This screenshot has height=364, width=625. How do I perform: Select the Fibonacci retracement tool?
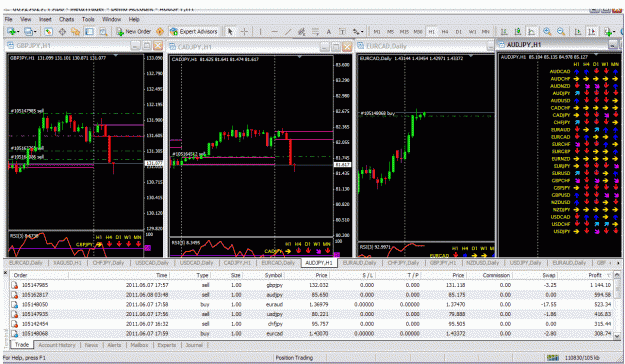[x=315, y=31]
